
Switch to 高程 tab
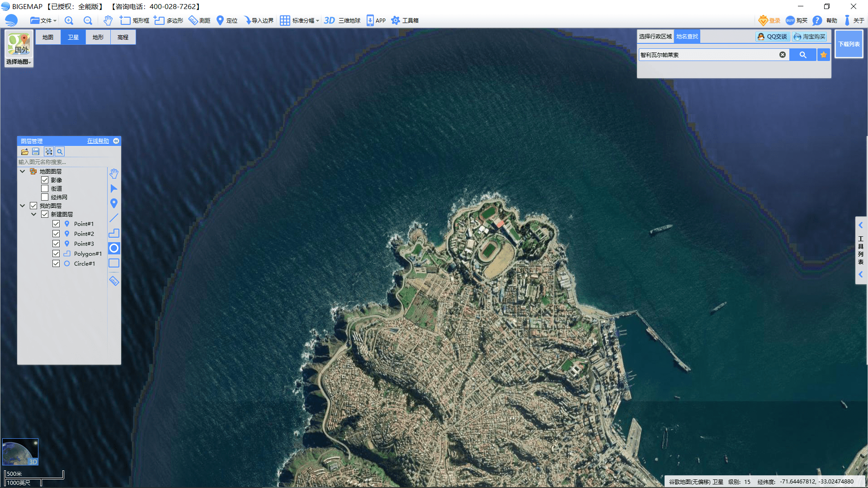coord(123,37)
